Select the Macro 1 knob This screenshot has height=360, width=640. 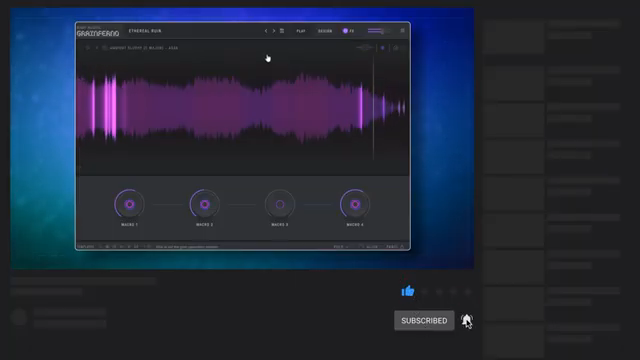click(129, 204)
